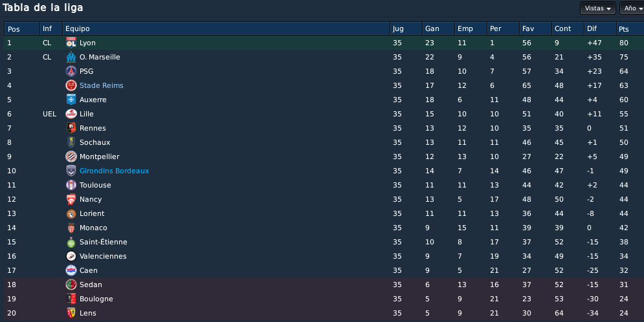Sort by the Dif column header
The height and width of the screenshot is (322, 644).
(600, 28)
